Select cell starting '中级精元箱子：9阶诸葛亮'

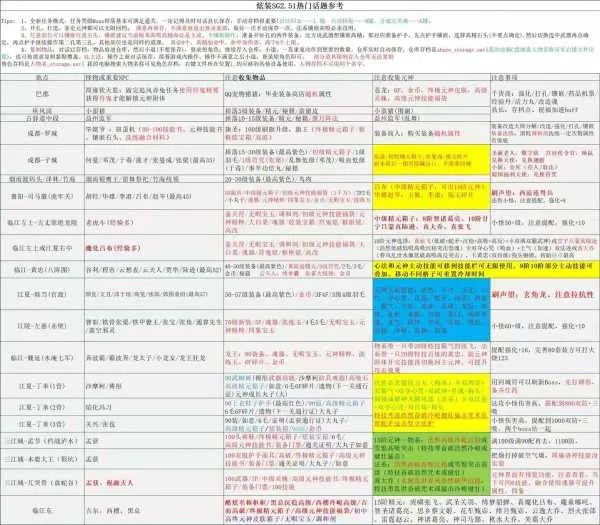[x=431, y=222]
